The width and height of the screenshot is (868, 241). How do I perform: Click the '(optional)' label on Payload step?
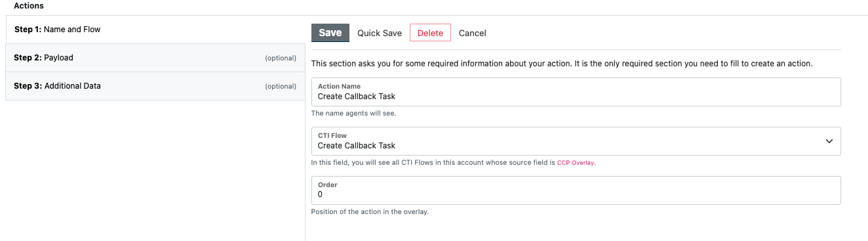coord(281,58)
